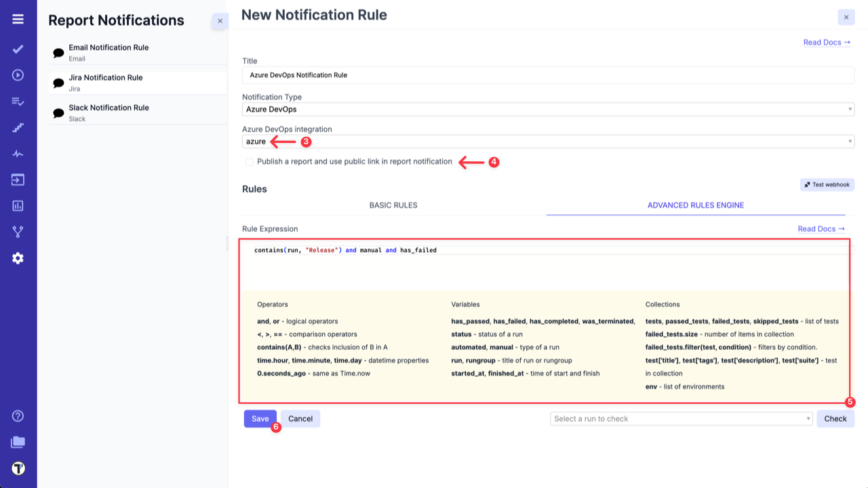Select the Tests checkmark icon in sidebar

click(x=18, y=49)
